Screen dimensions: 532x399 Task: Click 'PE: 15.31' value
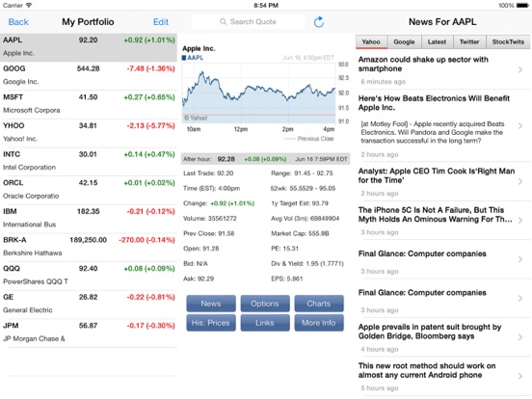click(284, 249)
